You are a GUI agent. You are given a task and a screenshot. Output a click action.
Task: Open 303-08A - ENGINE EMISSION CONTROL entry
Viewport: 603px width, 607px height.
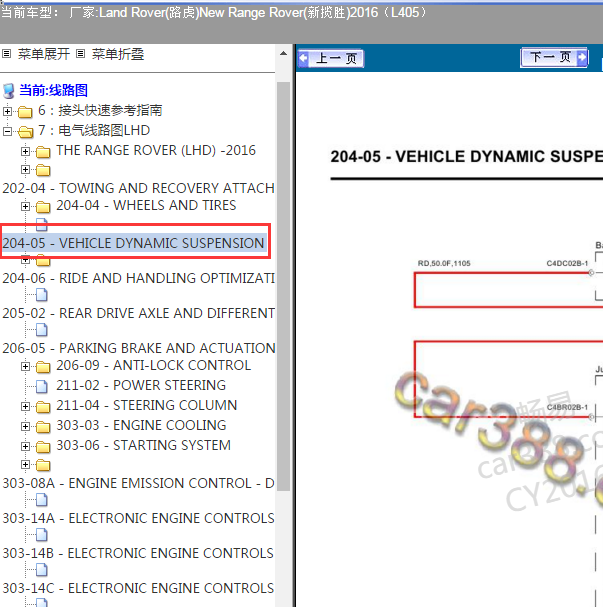pyautogui.click(x=138, y=483)
